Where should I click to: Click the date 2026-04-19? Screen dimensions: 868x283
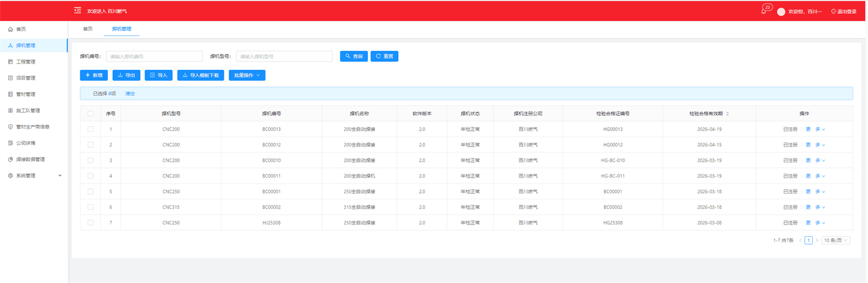point(710,129)
